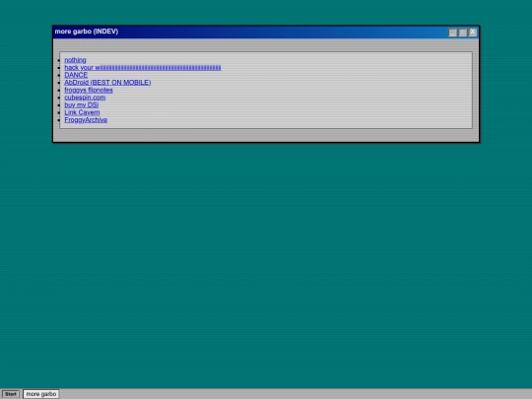Open the FroggyArchive link

click(x=86, y=120)
